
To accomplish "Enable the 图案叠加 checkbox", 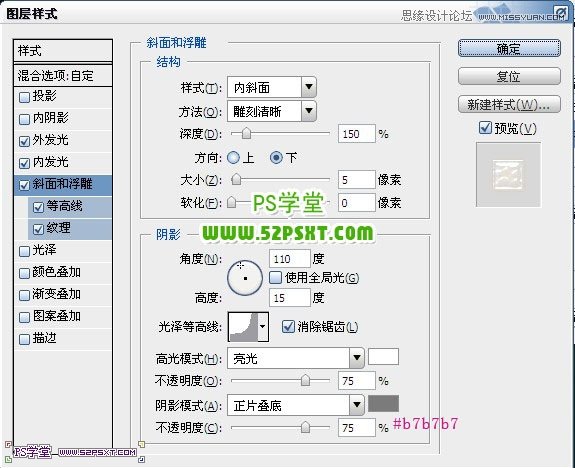I will tap(24, 317).
